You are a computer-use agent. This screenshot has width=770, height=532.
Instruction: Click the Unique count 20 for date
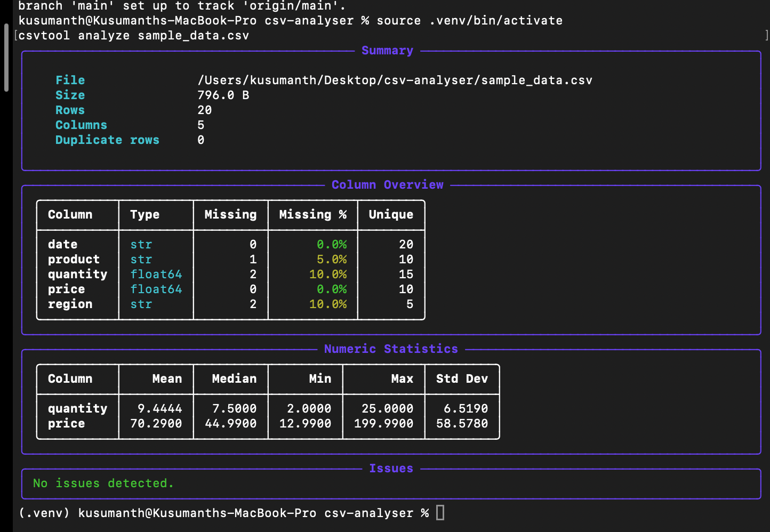click(406, 245)
